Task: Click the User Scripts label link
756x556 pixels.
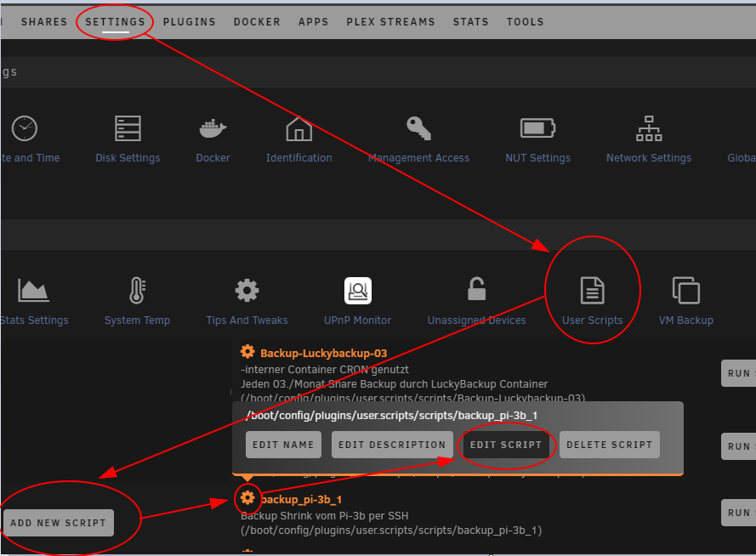Action: tap(592, 320)
